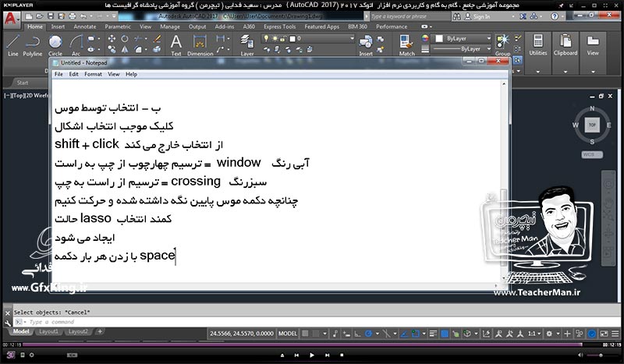This screenshot has width=624, height=364.
Task: Choose the Move tool in Modify panel
Action: point(112,39)
